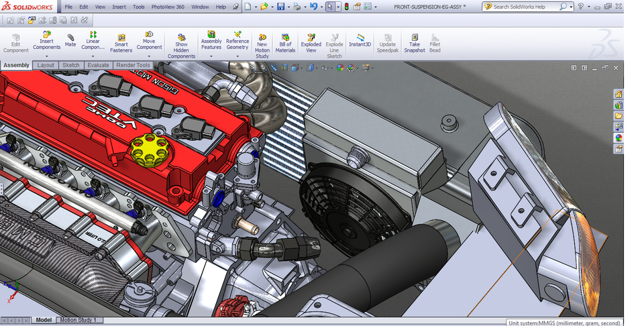Click the View Orientation cube icon

(x=295, y=68)
